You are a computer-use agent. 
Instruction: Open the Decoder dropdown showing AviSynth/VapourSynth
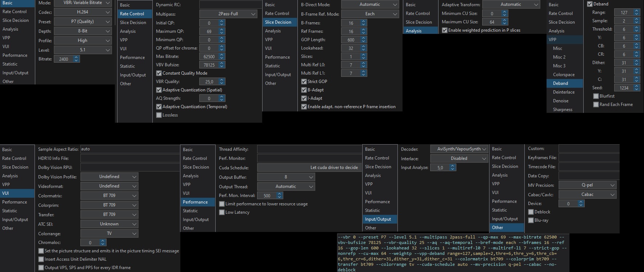[x=459, y=149]
